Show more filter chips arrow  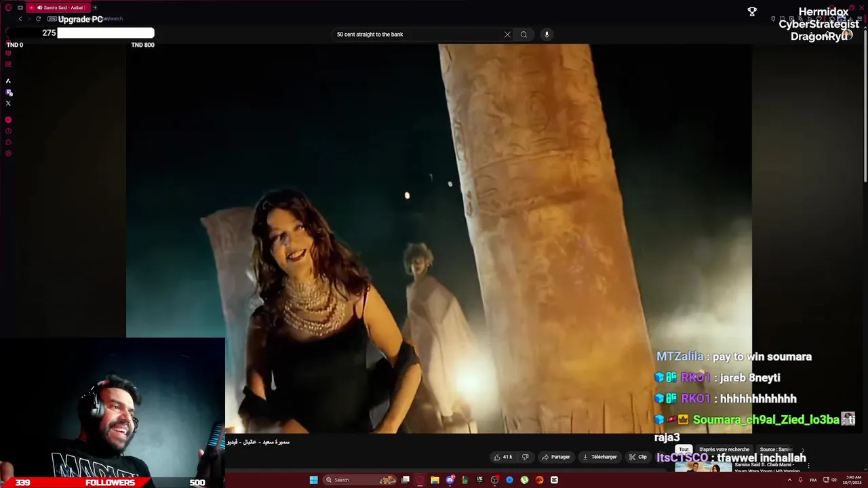[803, 449]
